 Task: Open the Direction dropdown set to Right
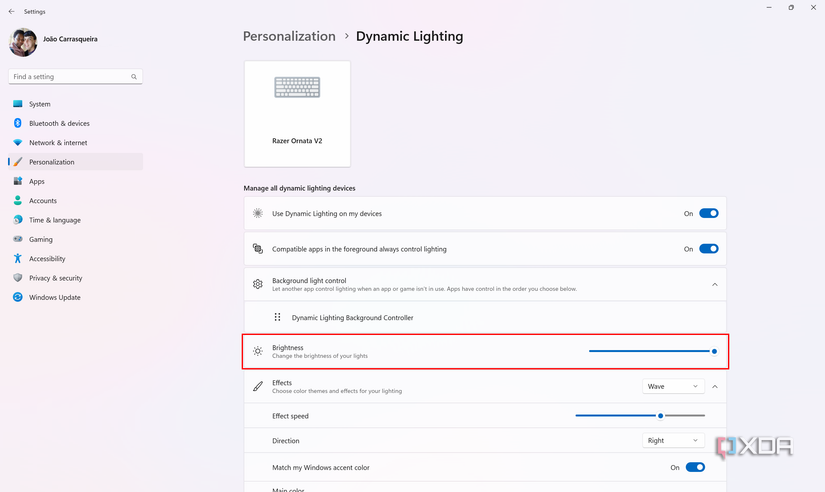click(x=673, y=441)
